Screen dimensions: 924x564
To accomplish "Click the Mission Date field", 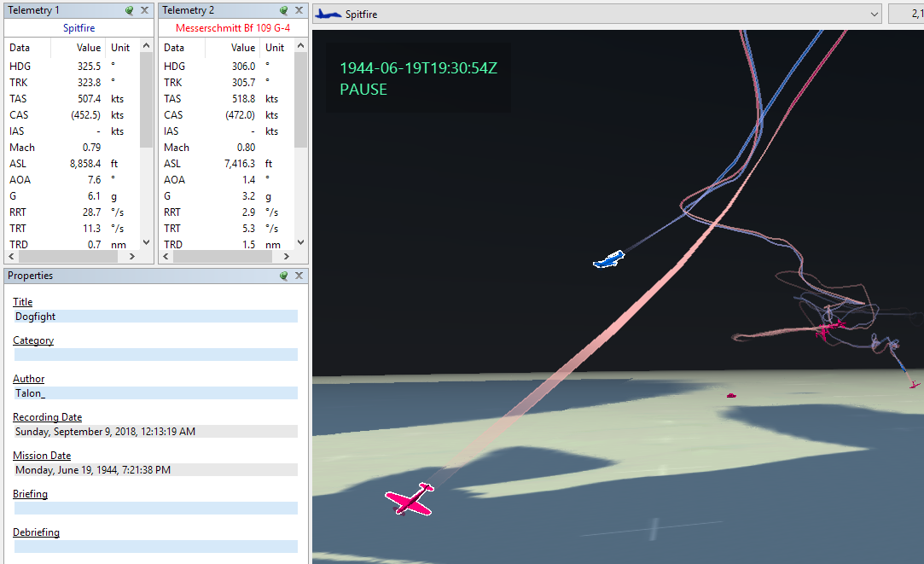I will 155,469.
